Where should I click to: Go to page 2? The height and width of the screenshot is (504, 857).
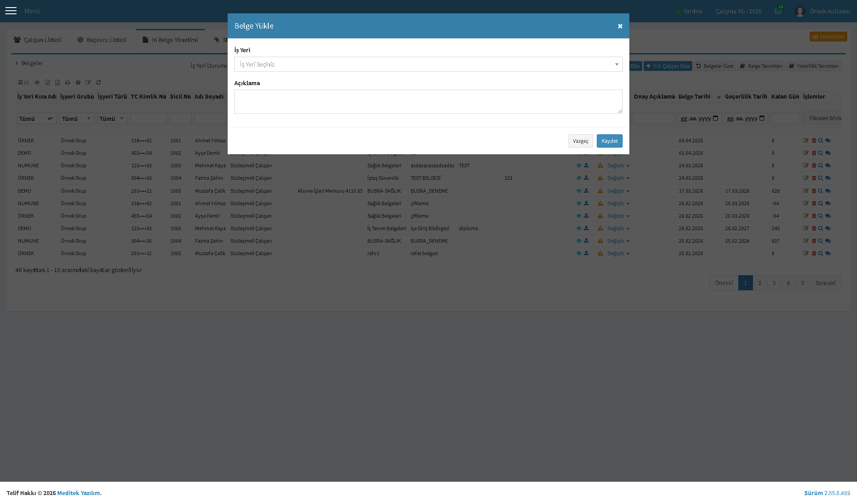[x=760, y=283]
